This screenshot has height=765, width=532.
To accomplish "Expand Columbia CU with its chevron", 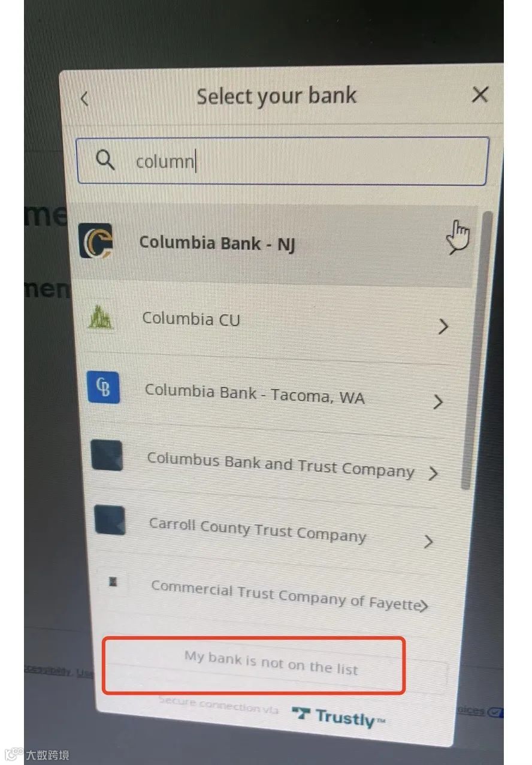I will pos(443,327).
